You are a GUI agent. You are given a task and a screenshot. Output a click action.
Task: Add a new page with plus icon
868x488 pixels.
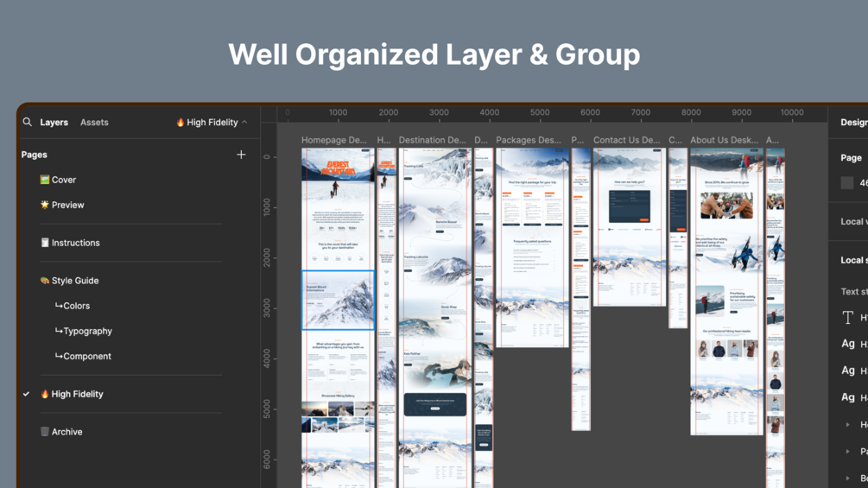(241, 155)
